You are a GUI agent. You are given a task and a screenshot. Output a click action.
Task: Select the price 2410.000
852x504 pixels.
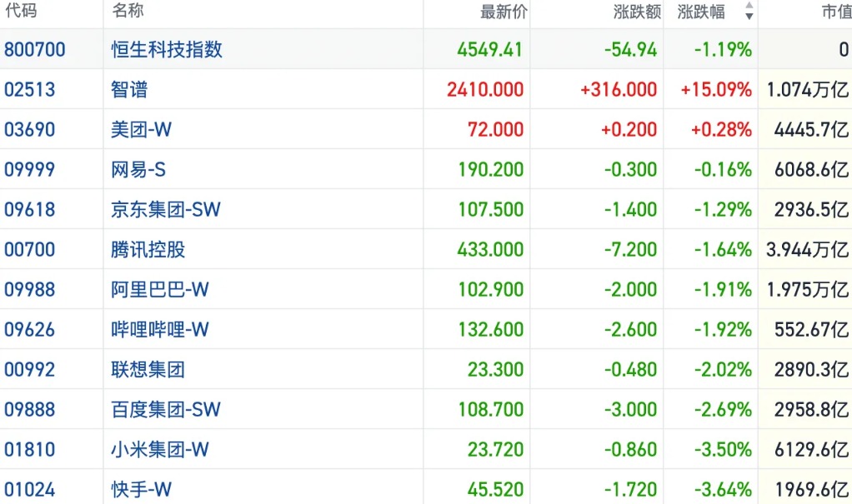coord(485,90)
